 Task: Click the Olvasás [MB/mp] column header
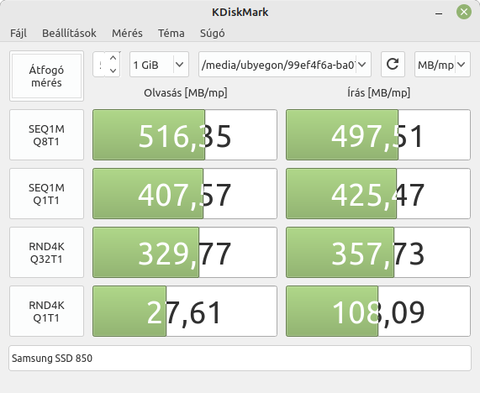[x=185, y=93]
